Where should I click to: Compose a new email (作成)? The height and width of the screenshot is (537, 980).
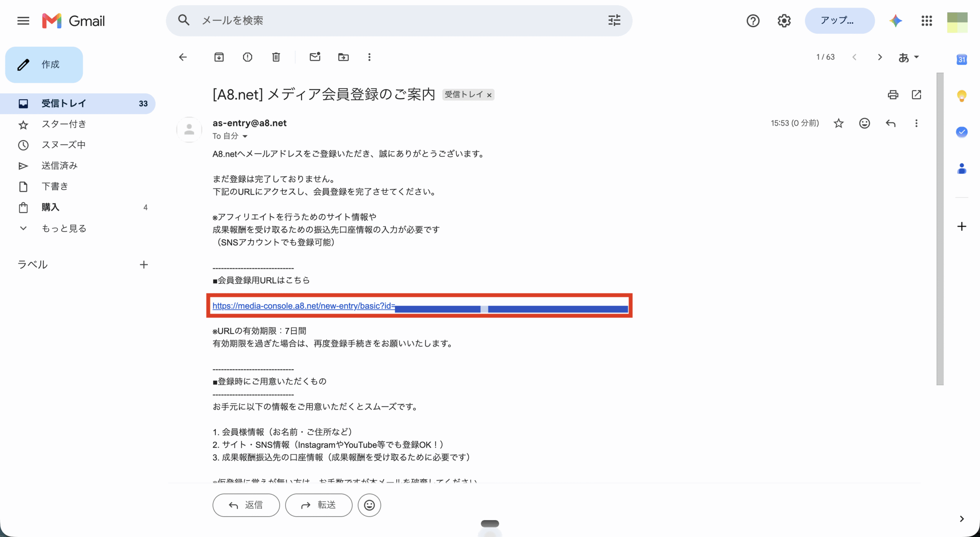coord(44,65)
